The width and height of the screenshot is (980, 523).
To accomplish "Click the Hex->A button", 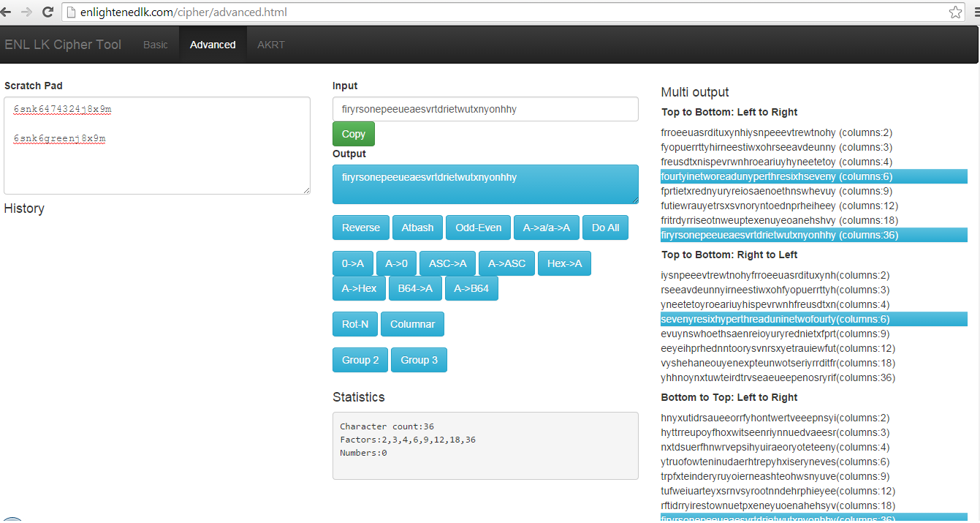I will (x=565, y=263).
